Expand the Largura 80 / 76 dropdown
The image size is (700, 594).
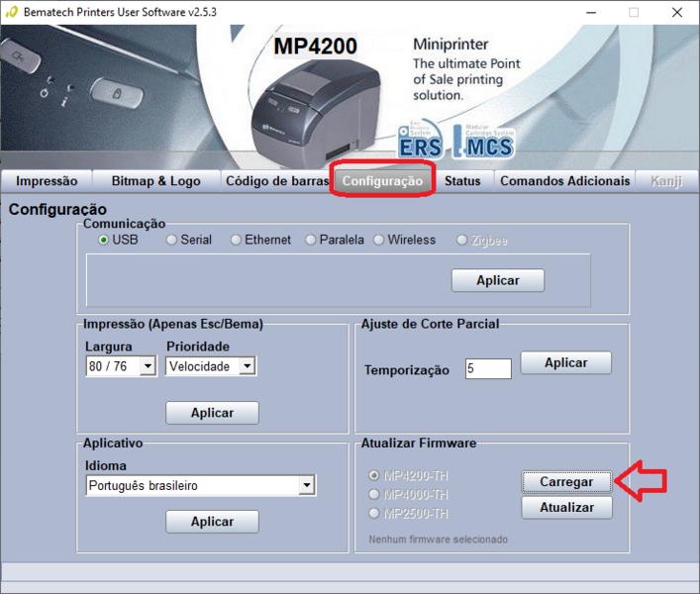point(148,366)
